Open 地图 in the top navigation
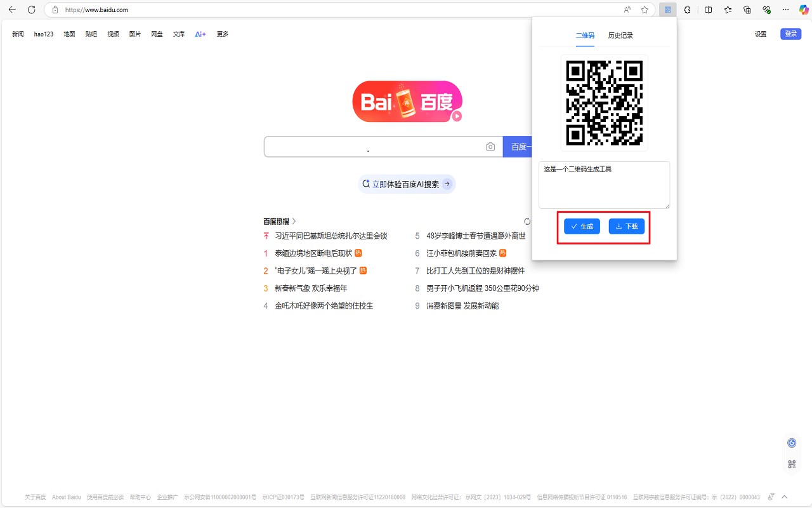Screen dimensions: 812x508 pos(69,34)
